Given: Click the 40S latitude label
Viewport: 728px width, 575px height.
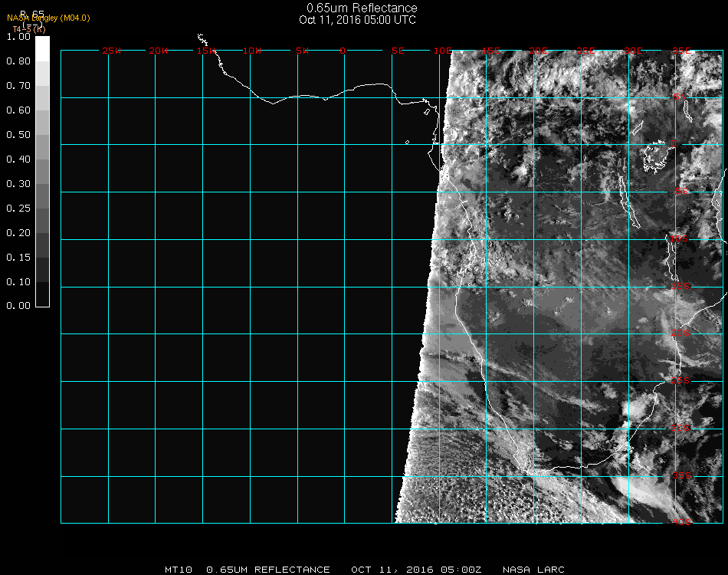Looking at the screenshot, I should click(x=680, y=523).
